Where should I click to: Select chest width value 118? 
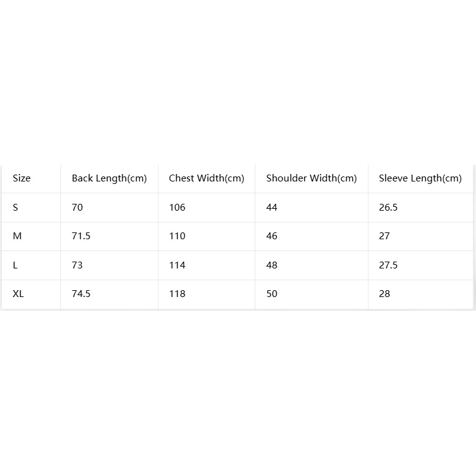(177, 293)
